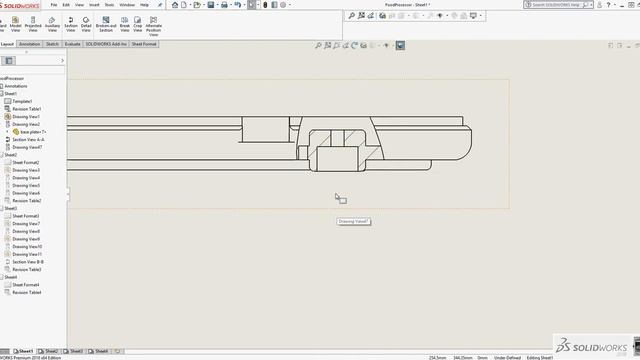The width and height of the screenshot is (640, 360).
Task: Open the Edit menu
Action: (66, 5)
